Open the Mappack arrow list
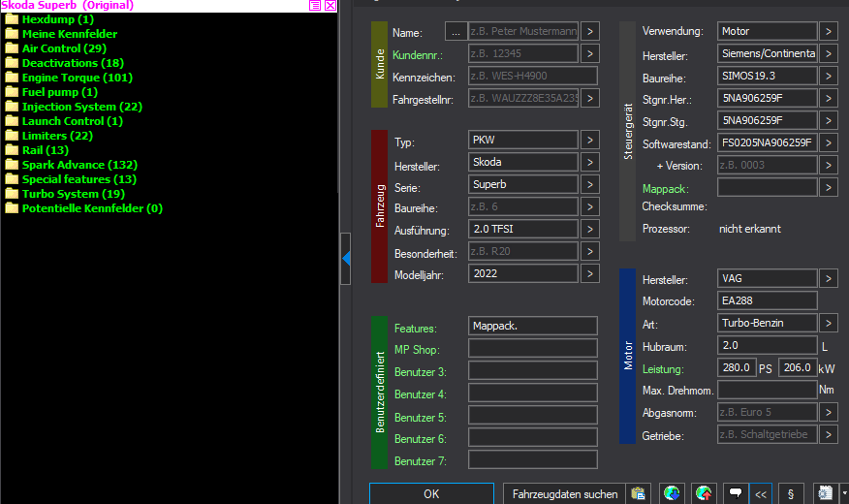Viewport: 849px width, 504px height. (829, 187)
